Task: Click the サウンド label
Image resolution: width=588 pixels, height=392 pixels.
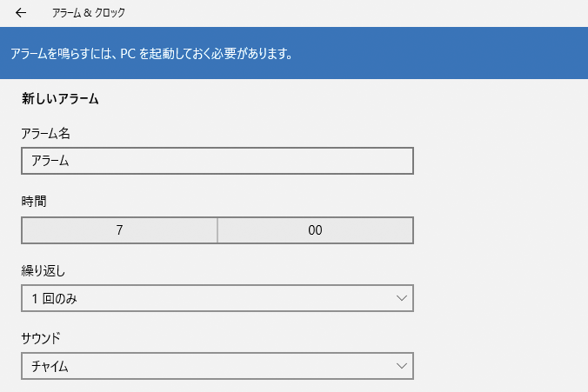Action: (41, 338)
